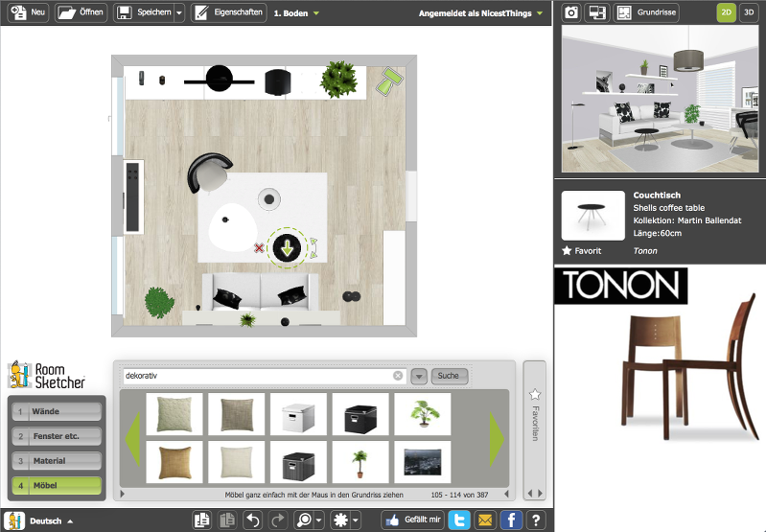Switch to the 3D view

pyautogui.click(x=749, y=12)
